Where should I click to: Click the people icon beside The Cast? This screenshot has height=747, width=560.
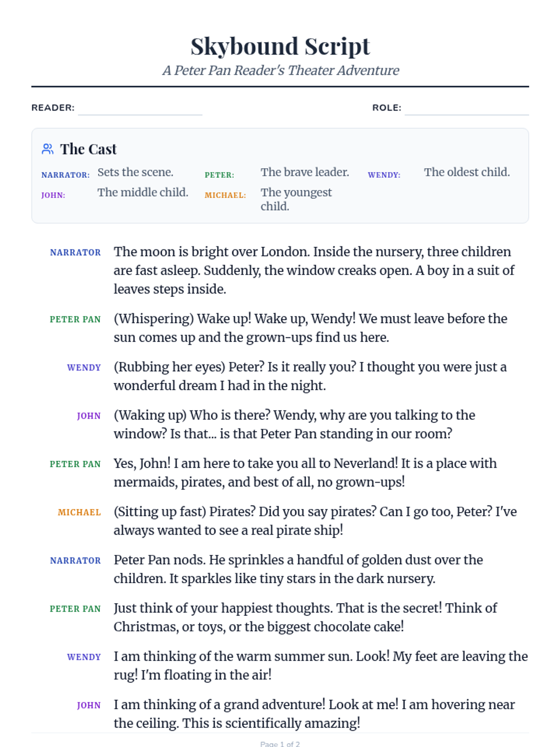pyautogui.click(x=48, y=149)
